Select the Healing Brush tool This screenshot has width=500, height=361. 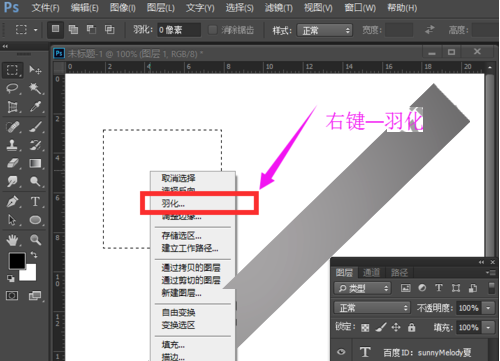[13, 127]
